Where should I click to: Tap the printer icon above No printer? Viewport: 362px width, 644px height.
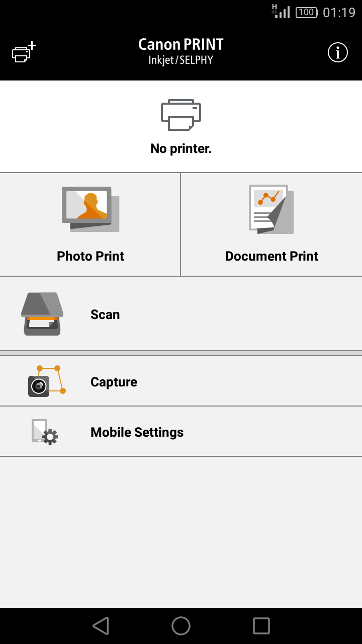tap(181, 115)
